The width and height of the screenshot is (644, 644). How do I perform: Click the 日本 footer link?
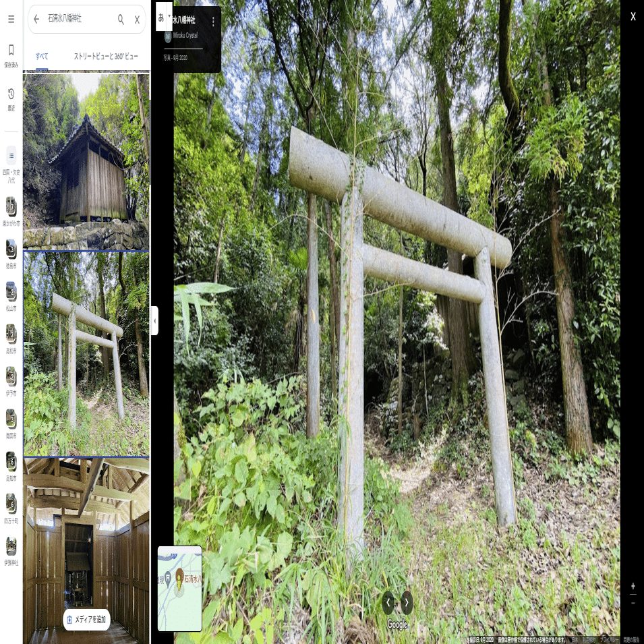tap(575, 639)
